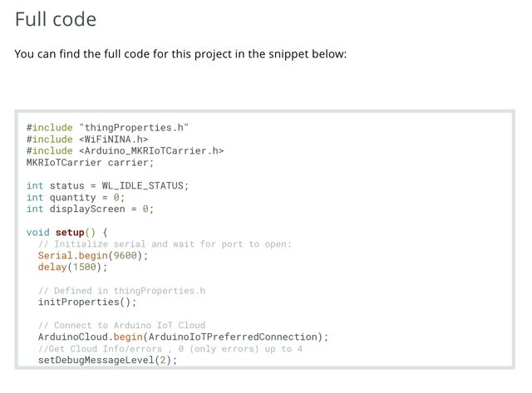Image resolution: width=532 pixels, height=393 pixels.
Task: Click the "Get Cloud Info/errors" comment line
Action: (x=170, y=349)
